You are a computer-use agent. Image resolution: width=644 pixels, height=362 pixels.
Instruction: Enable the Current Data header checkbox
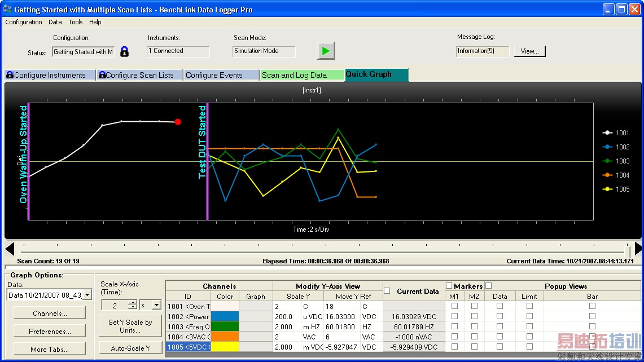click(387, 291)
